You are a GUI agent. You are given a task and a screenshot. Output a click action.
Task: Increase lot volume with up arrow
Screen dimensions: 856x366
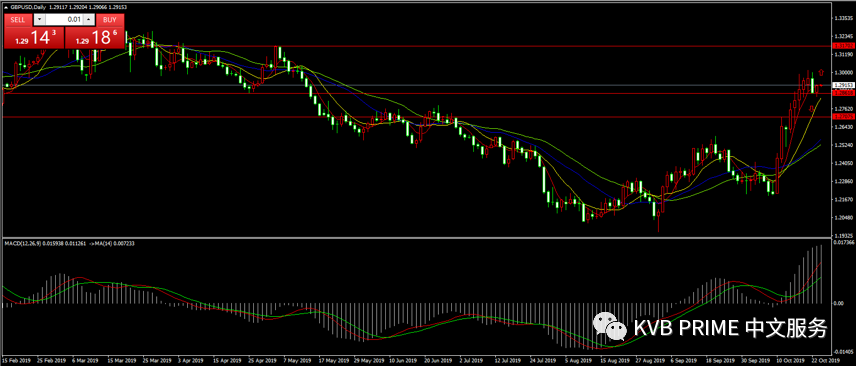89,20
